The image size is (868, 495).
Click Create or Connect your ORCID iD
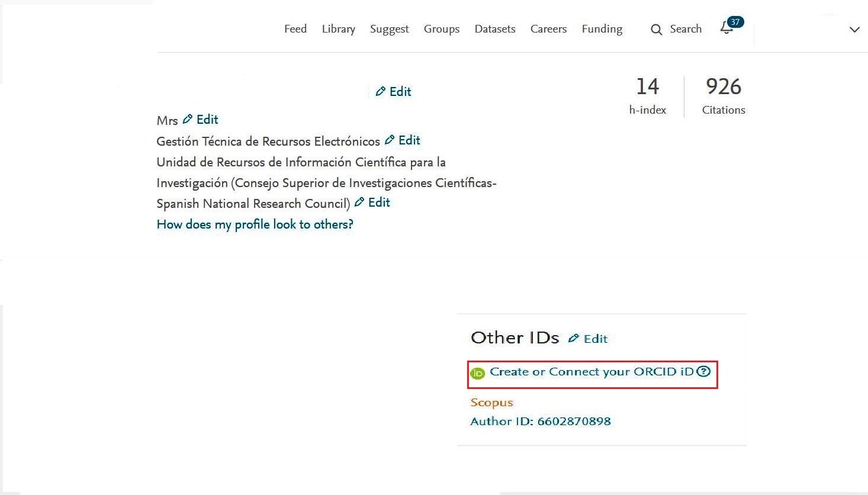point(591,372)
